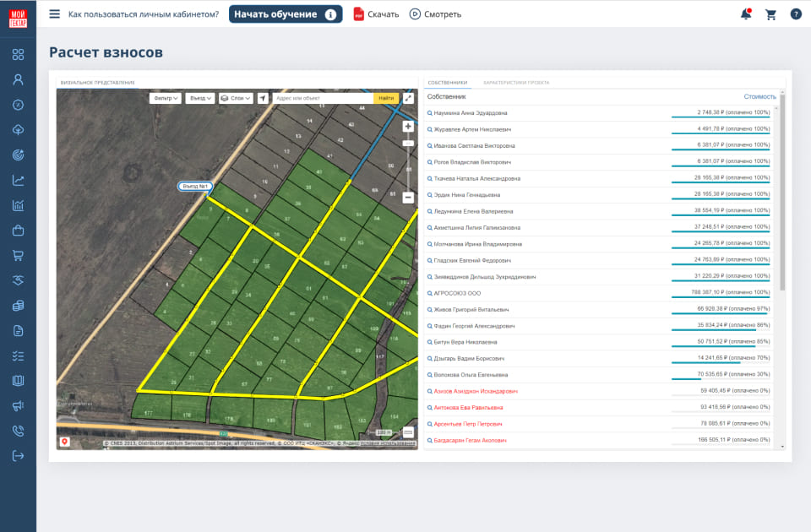This screenshot has width=811, height=532.
Task: Click the address search input field
Action: coord(322,98)
